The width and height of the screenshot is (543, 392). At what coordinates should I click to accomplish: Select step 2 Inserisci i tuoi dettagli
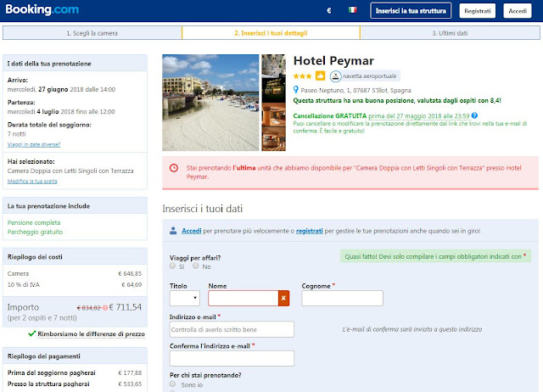(x=271, y=33)
